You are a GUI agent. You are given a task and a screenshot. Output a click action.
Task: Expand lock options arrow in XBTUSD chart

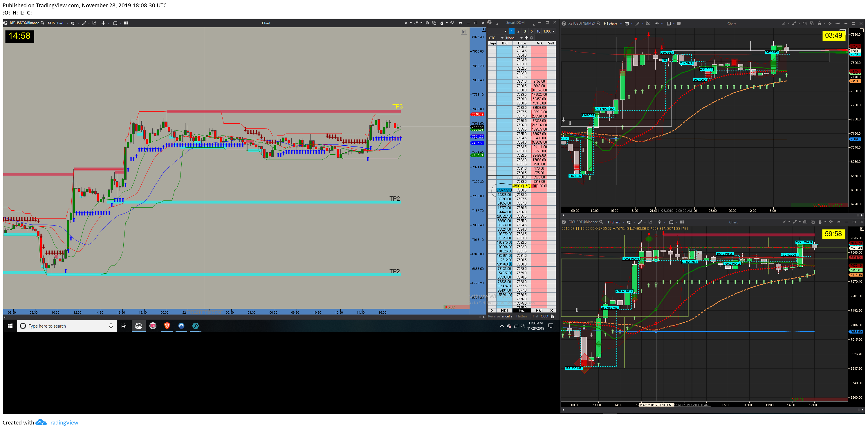click(x=825, y=24)
